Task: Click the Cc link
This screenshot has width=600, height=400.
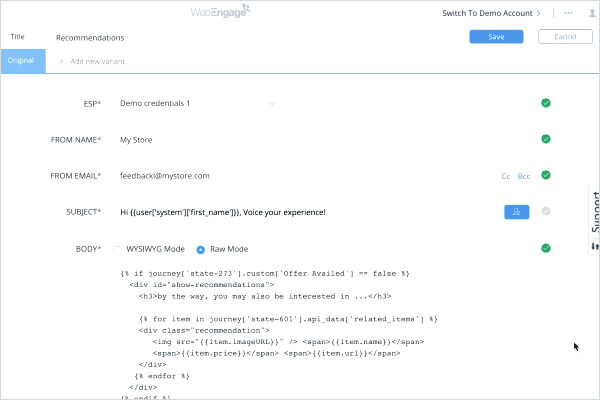Action: click(506, 176)
